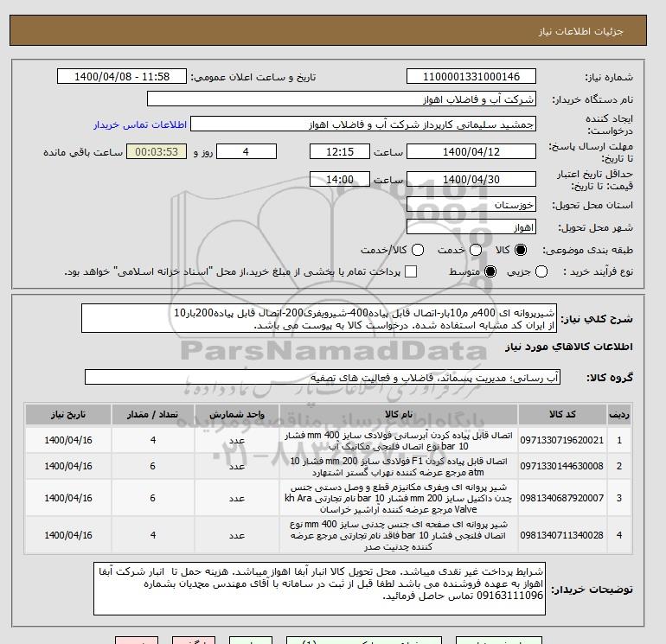Image resolution: width=666 pixels, height=644 pixels.
Task: Click quantity 6 in row 3
Action: point(152,498)
